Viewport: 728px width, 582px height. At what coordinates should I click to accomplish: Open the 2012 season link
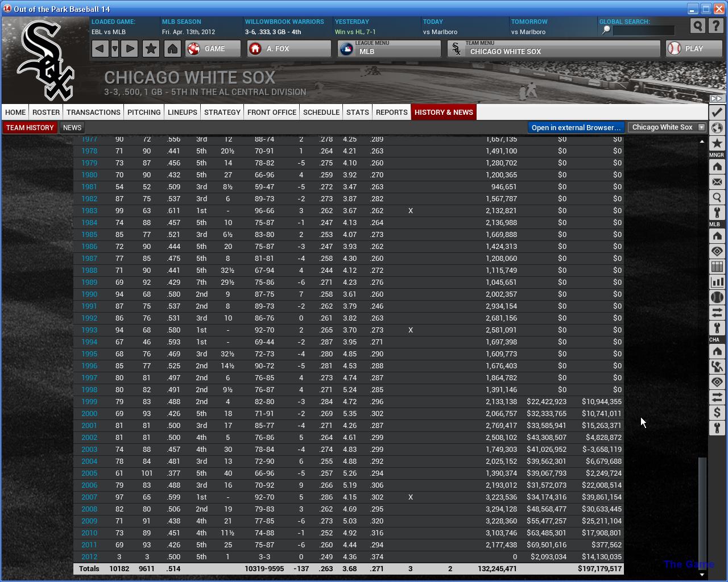pyautogui.click(x=89, y=557)
